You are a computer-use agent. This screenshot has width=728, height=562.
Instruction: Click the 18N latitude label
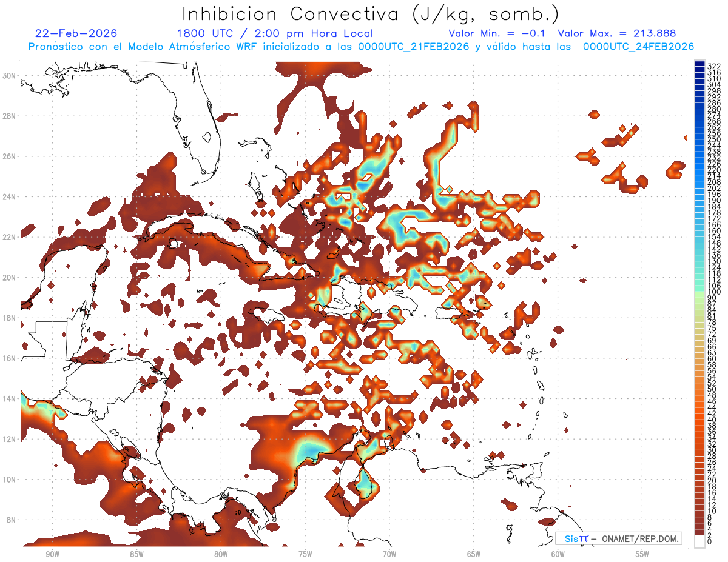(x=10, y=318)
